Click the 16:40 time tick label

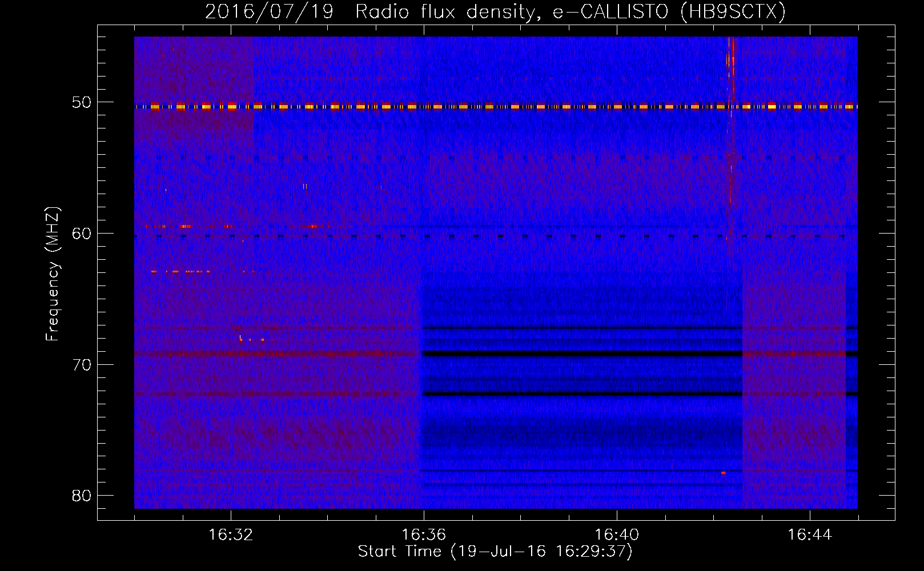point(617,535)
